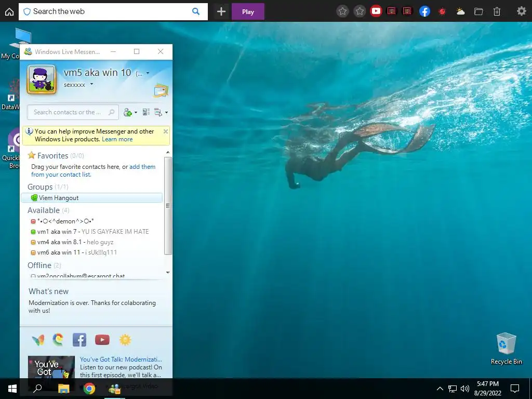532x399 pixels.
Task: Open the multicolor C tab icon
Action: [x=58, y=340]
